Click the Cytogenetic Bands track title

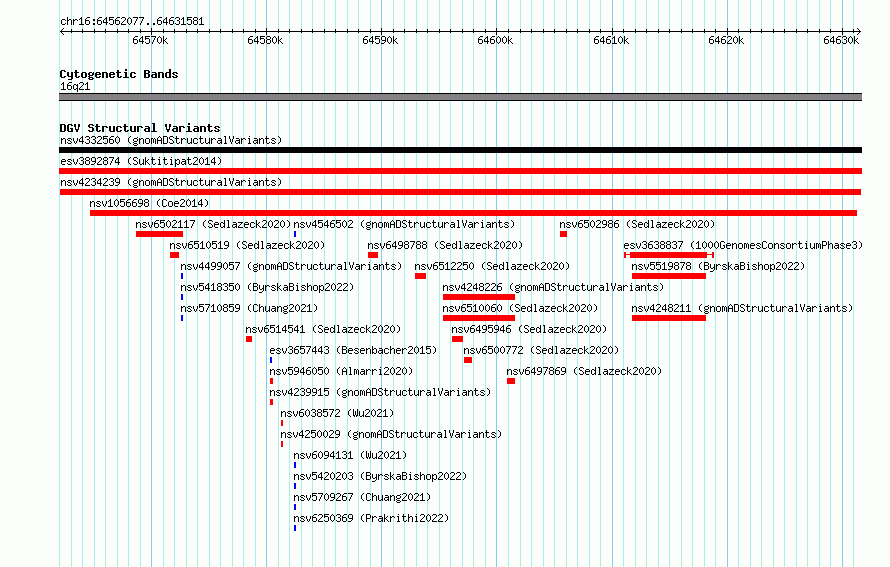119,74
